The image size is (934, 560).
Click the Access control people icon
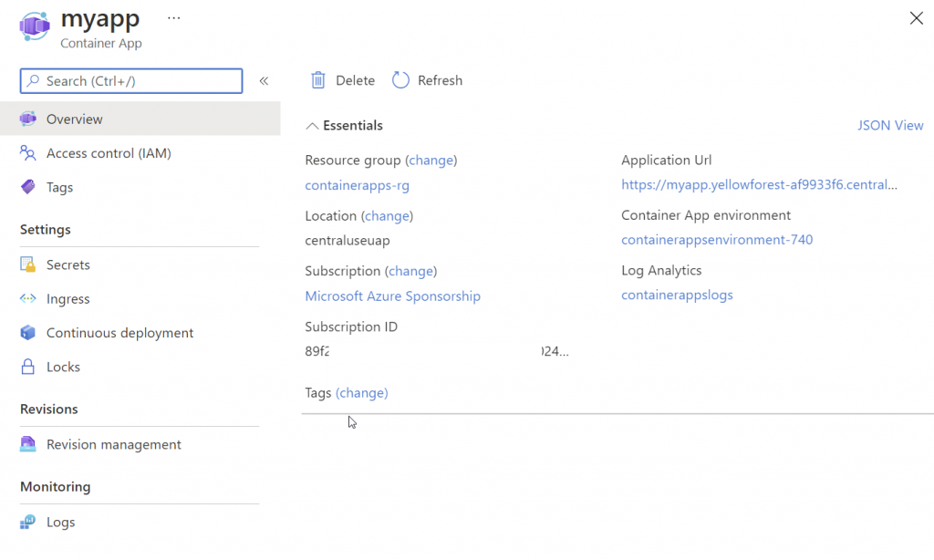tap(28, 153)
